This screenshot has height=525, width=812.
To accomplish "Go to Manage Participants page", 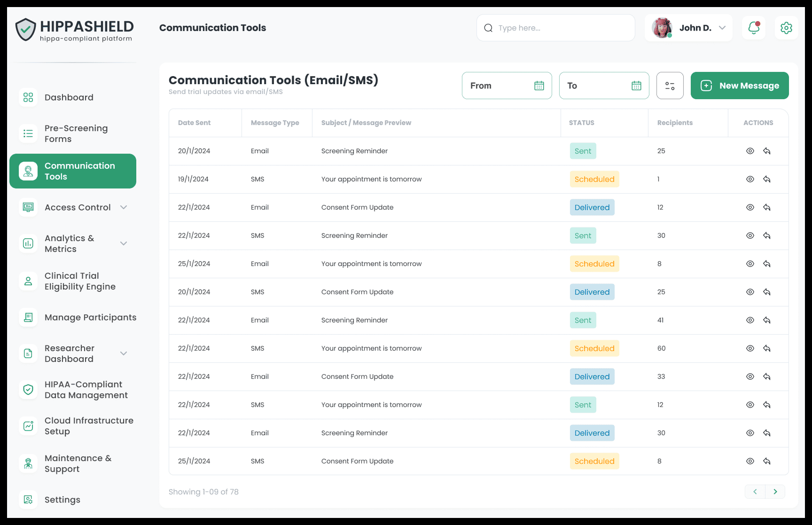I will coord(90,317).
